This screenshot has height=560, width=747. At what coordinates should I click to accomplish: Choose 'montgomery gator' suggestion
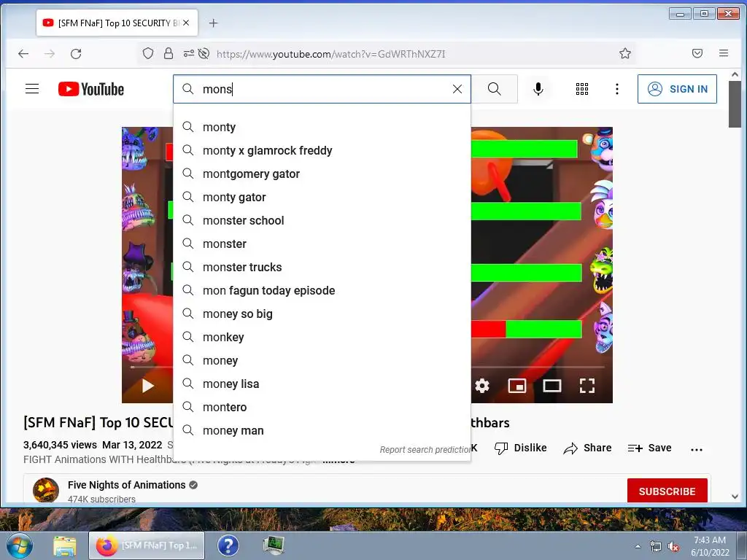point(322,174)
